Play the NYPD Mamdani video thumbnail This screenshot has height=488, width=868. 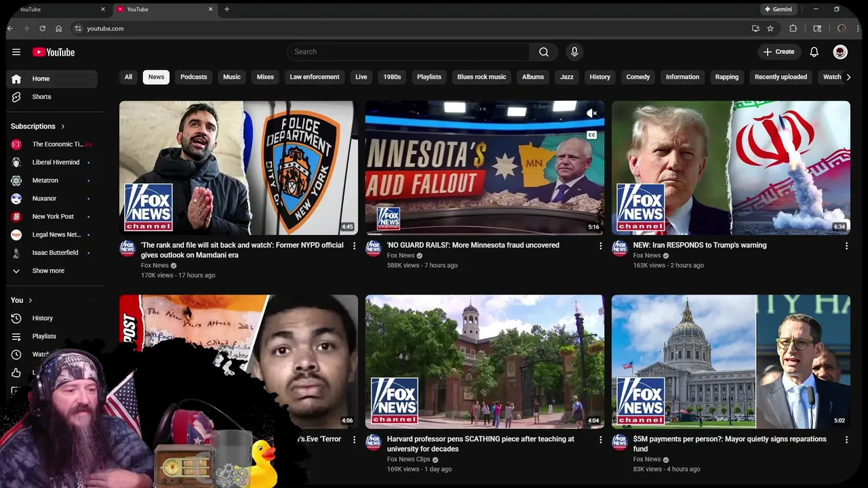pos(239,168)
